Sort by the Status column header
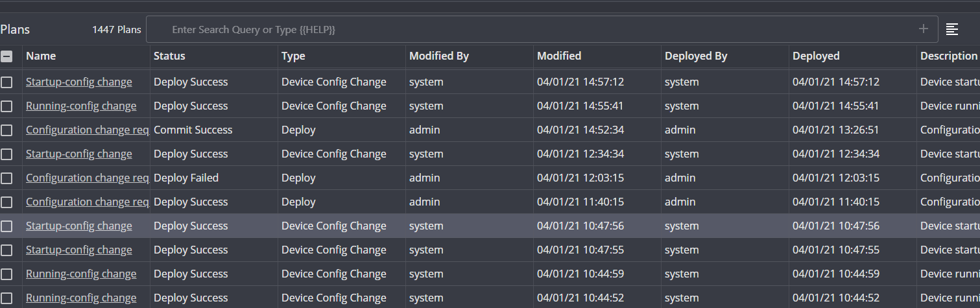Image resolution: width=980 pixels, height=308 pixels. tap(169, 56)
